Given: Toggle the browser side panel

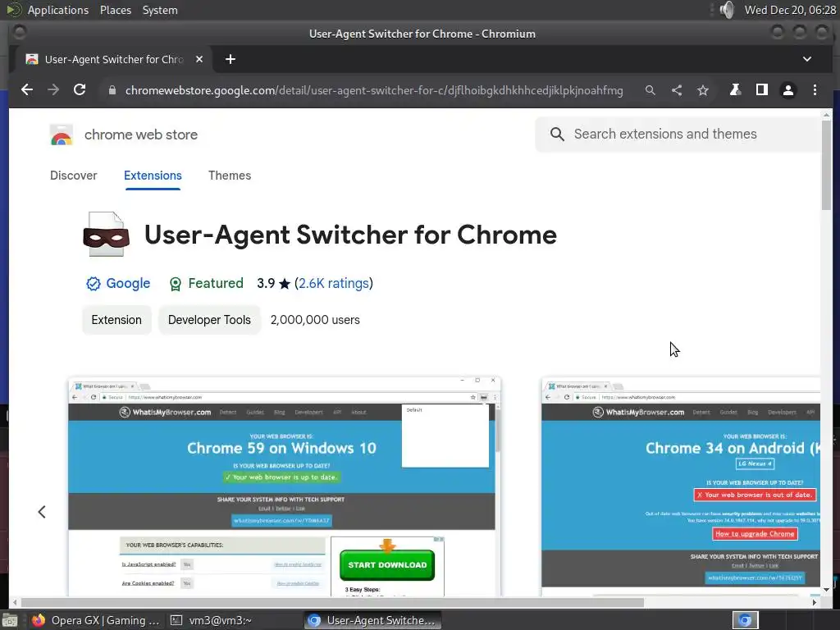Looking at the screenshot, I should [x=761, y=90].
